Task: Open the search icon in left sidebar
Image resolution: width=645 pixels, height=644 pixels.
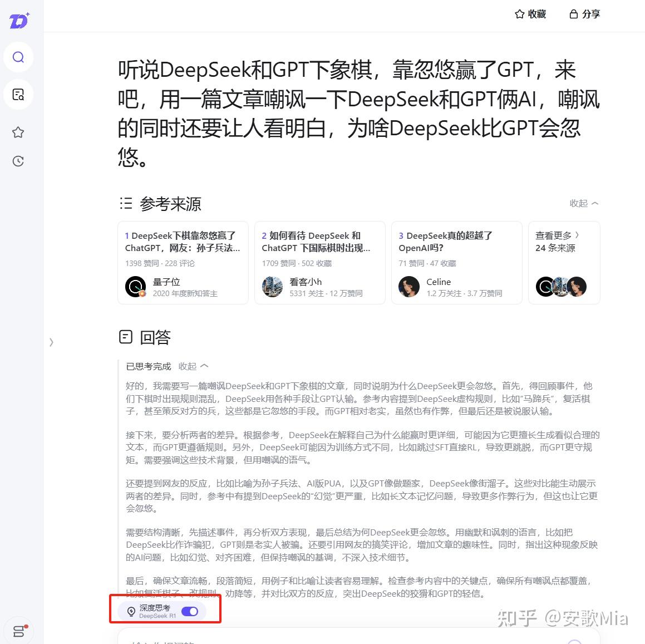Action: click(x=18, y=57)
